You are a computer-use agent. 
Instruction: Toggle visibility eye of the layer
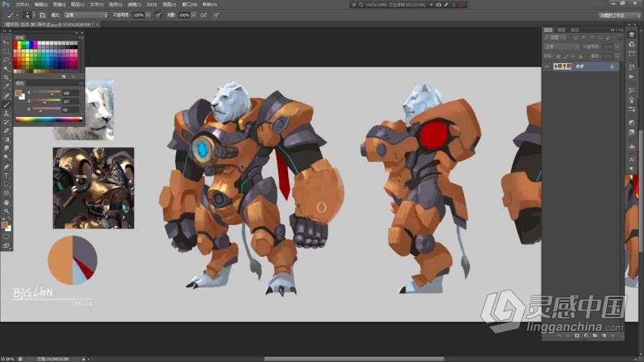pos(547,66)
